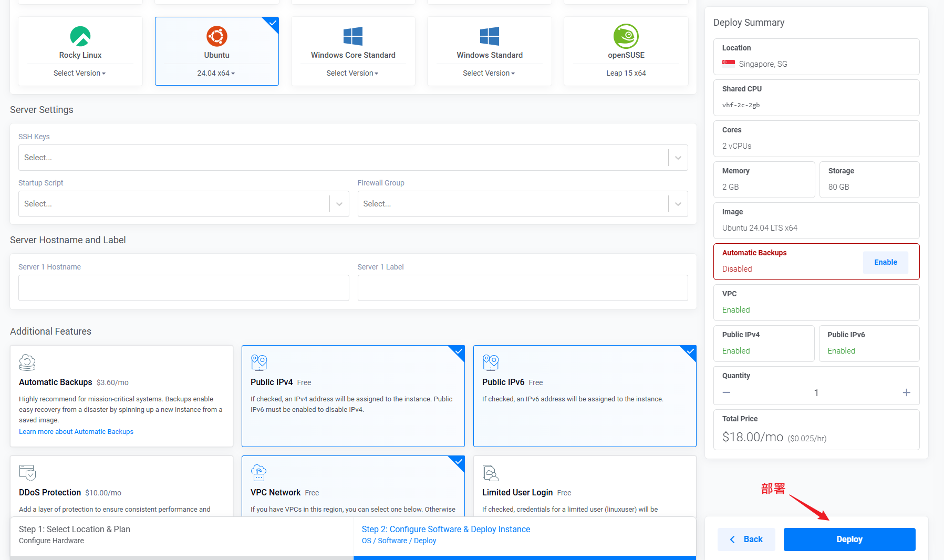The height and width of the screenshot is (560, 944).
Task: Pick the Windows Standard logo icon
Action: click(489, 36)
